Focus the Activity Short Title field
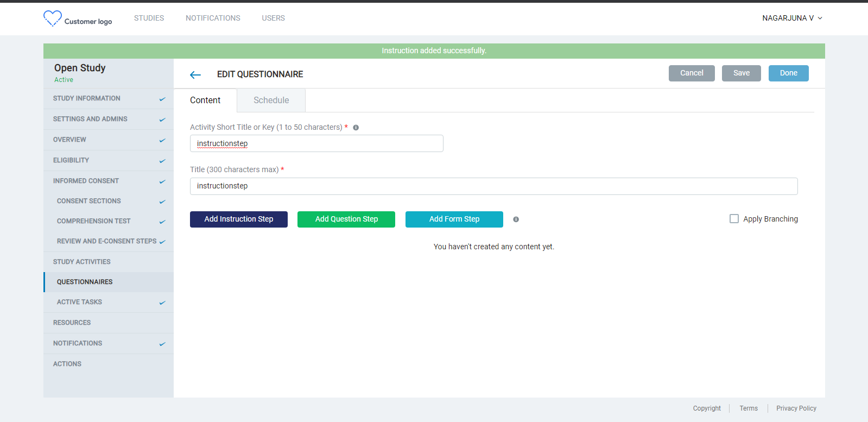868x422 pixels. click(316, 143)
